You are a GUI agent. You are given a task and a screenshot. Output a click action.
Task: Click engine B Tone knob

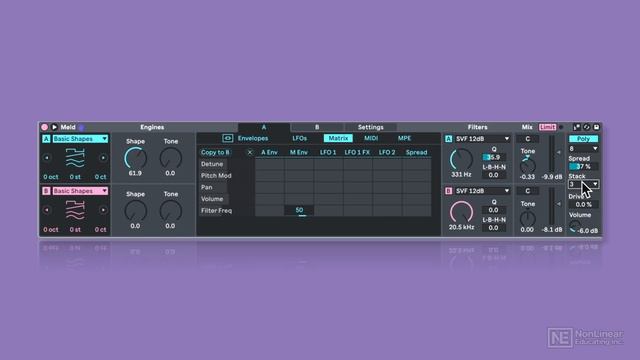[171, 211]
